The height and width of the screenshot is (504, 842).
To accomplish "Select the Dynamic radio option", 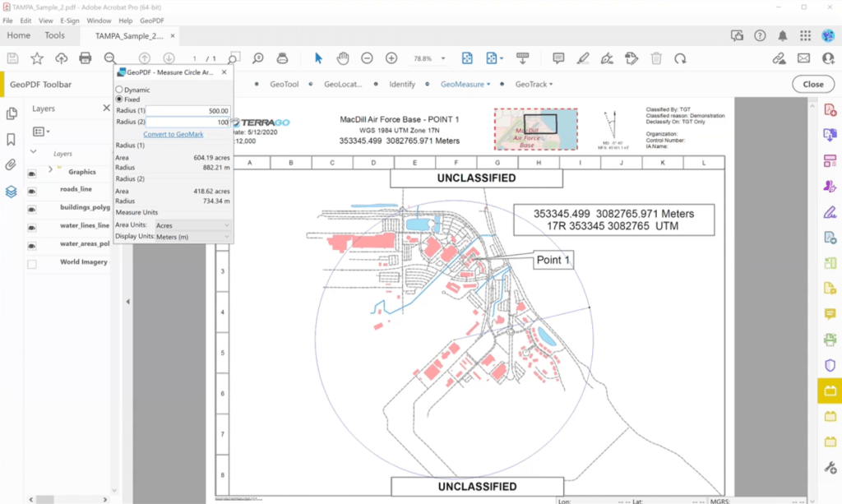I will tap(119, 90).
